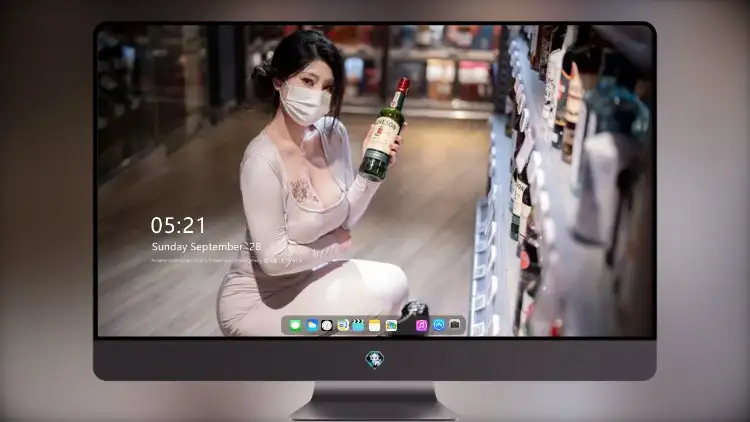Click the 05:21 clock widget
This screenshot has height=422, width=750.
tap(178, 225)
